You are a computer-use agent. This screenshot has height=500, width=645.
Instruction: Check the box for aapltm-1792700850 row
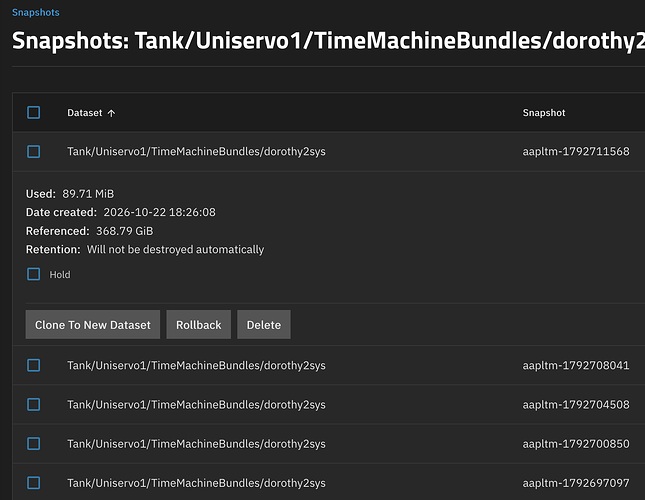coord(34,444)
